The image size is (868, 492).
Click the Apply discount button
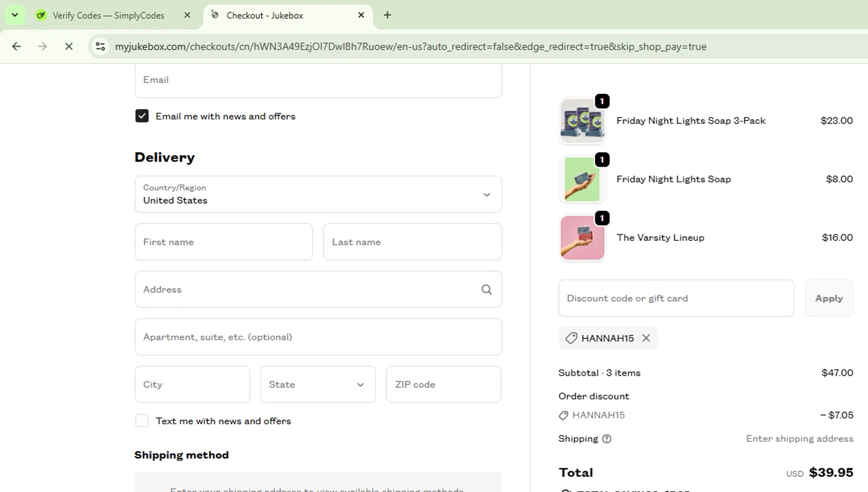click(829, 298)
